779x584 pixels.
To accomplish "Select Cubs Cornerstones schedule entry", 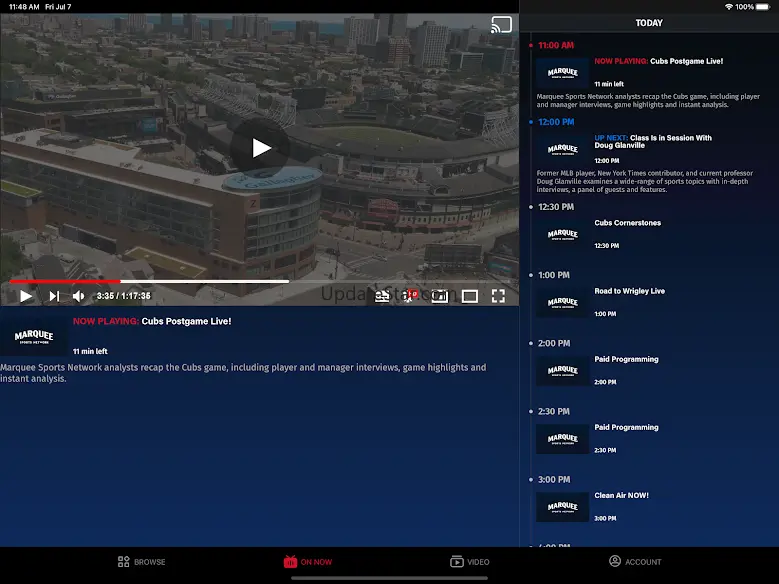I will (651, 234).
